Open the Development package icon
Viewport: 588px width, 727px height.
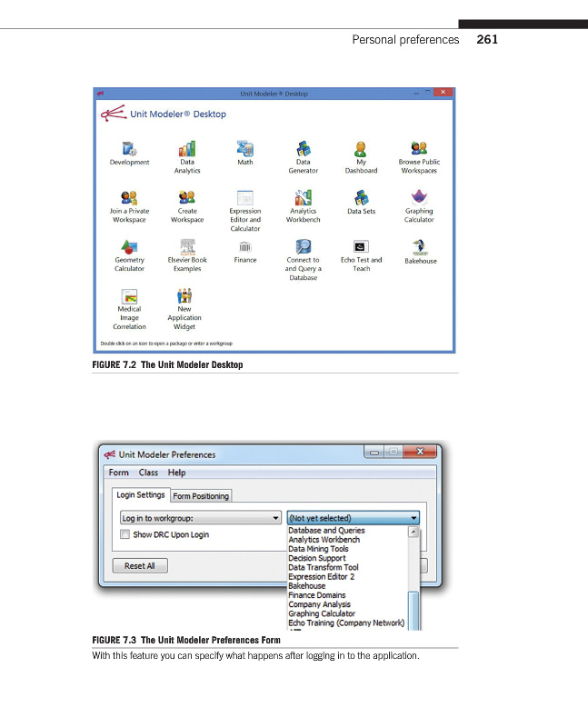(130, 149)
